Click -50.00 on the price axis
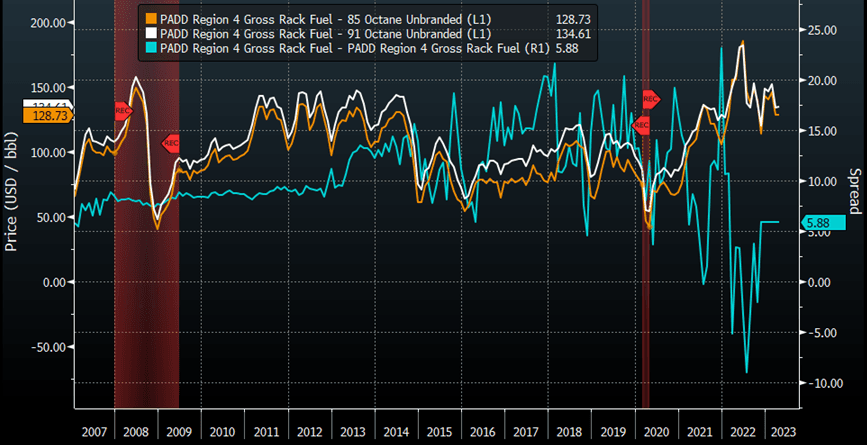This screenshot has width=867, height=445. pos(47,347)
